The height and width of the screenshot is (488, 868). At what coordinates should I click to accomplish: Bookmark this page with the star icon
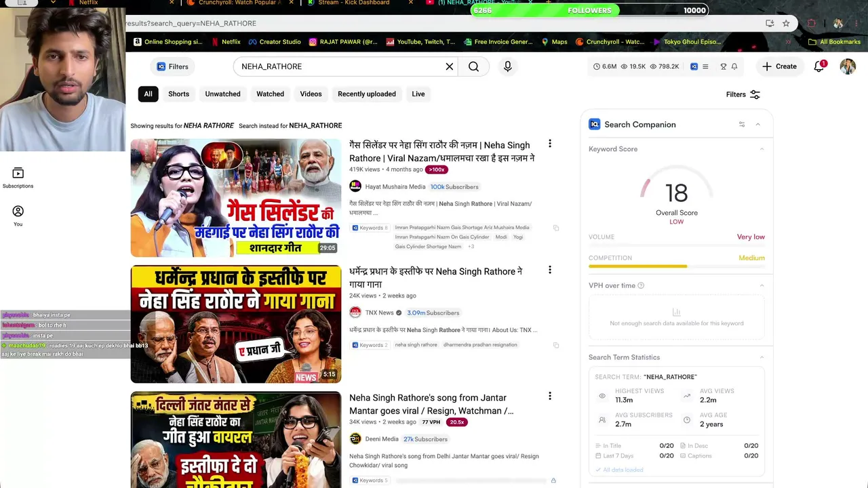[786, 23]
